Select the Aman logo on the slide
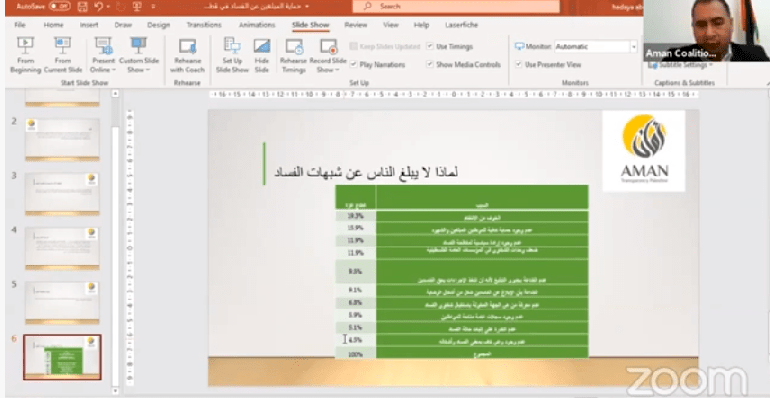The image size is (770, 398). click(644, 150)
